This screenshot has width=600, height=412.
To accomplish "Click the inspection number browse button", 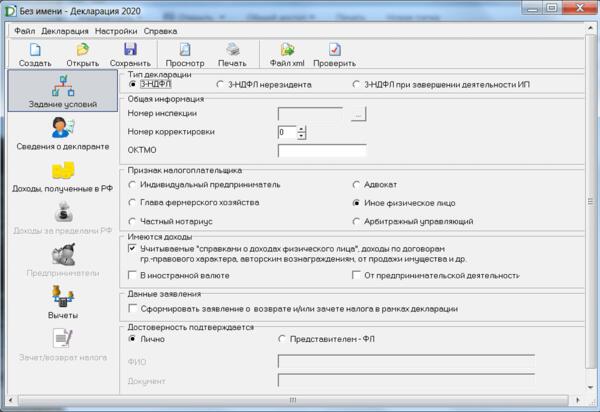I will pyautogui.click(x=358, y=114).
